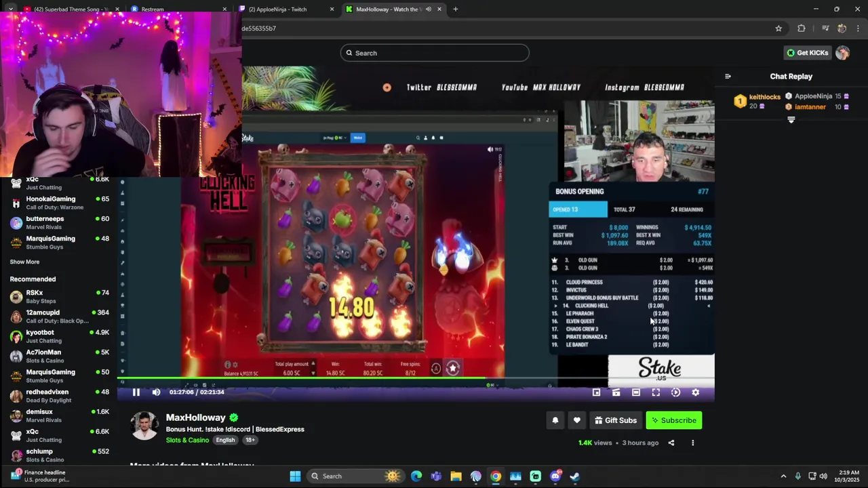Open Microsoft Teams from the taskbar
The image size is (868, 488).
pos(436,476)
